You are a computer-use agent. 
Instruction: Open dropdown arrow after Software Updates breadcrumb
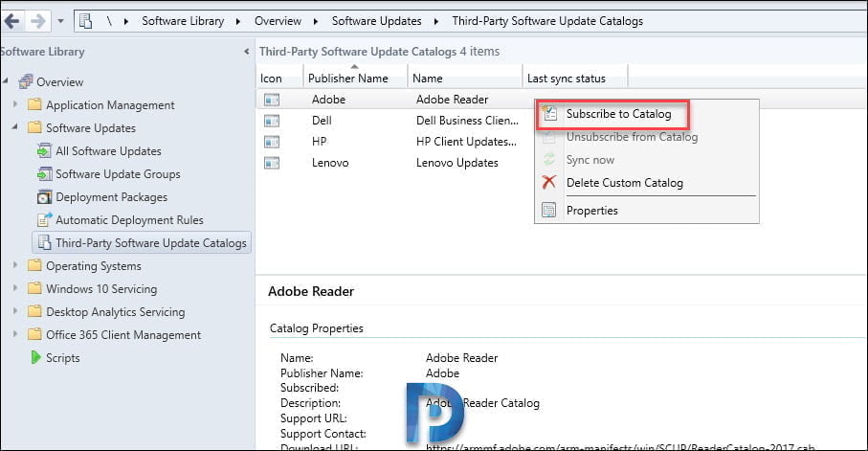[436, 22]
